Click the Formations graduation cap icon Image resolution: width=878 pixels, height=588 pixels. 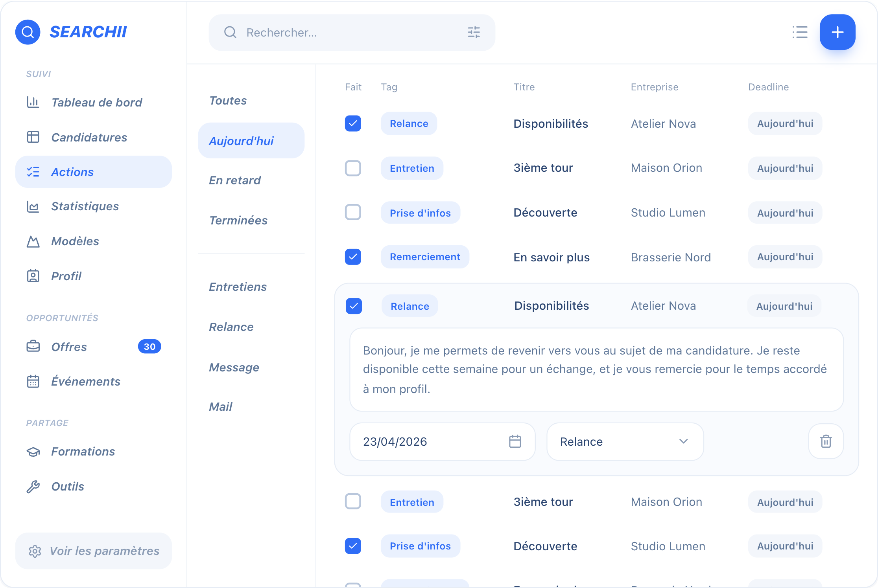[33, 452]
